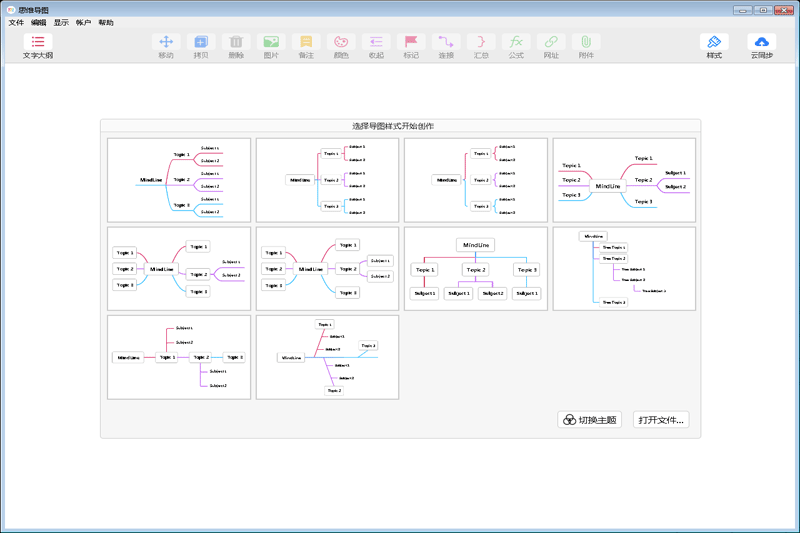800x533 pixels.
Task: Select the 连接 connection line tool
Action: pyautogui.click(x=445, y=46)
